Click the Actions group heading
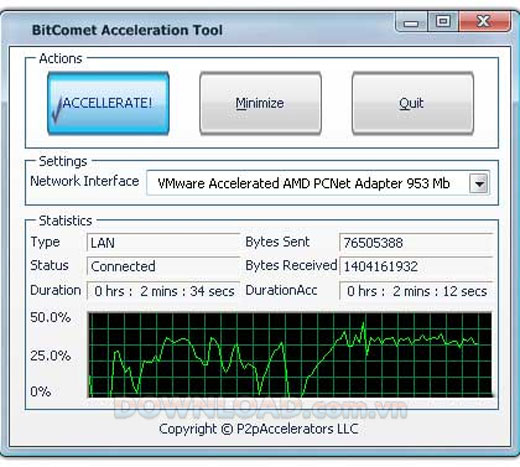520x467 pixels. (61, 59)
